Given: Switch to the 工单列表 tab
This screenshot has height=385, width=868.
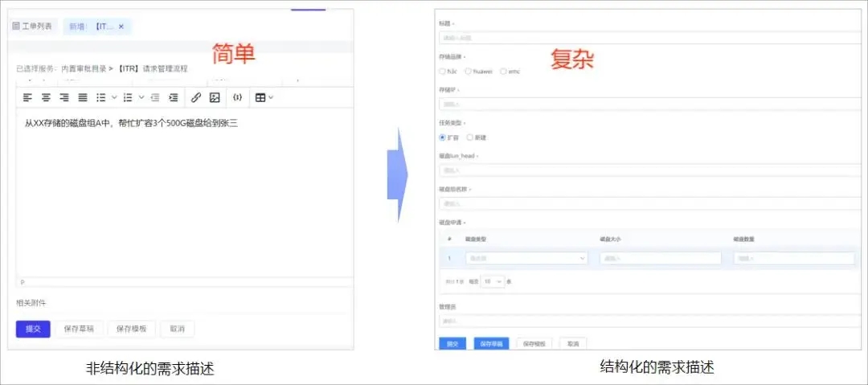Looking at the screenshot, I should (33, 27).
